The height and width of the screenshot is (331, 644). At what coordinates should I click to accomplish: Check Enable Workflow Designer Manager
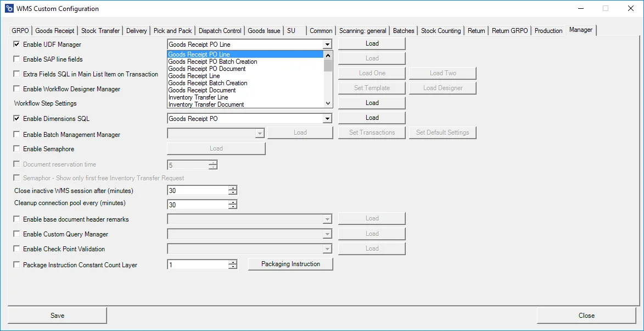(16, 89)
